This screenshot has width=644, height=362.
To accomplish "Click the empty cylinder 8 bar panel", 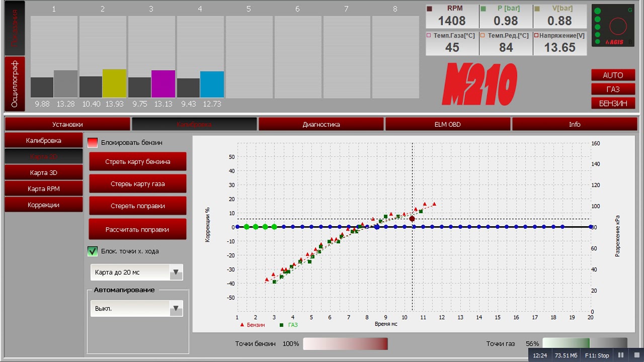I will (x=395, y=57).
